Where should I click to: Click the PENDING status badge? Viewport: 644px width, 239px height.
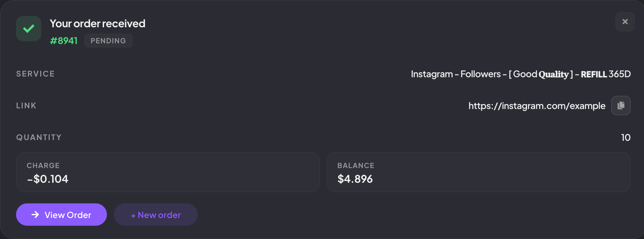[x=108, y=41]
